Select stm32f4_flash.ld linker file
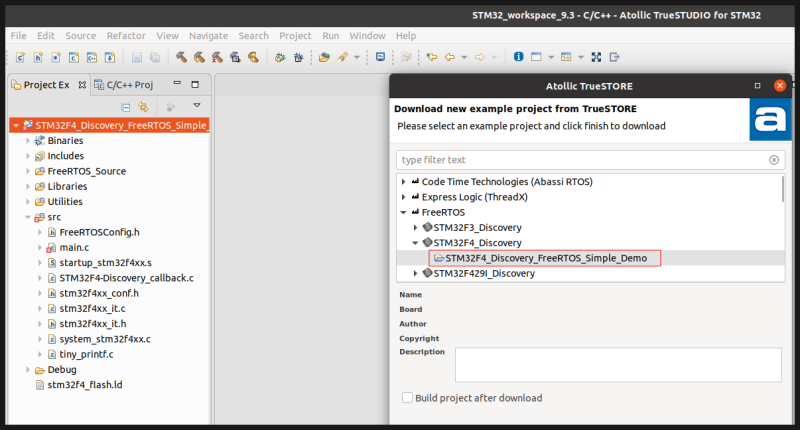This screenshot has height=430, width=800. pyautogui.click(x=85, y=385)
